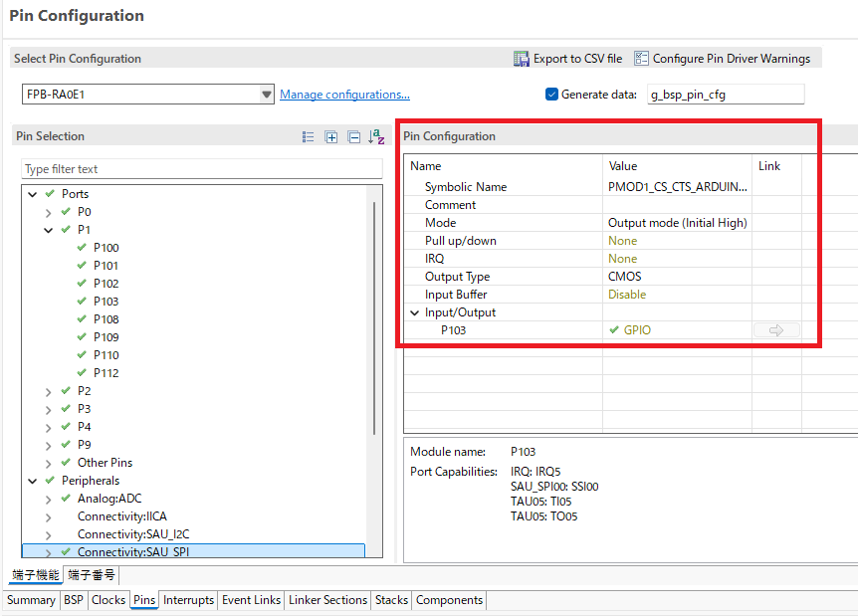Click the Manage configurations link
The height and width of the screenshot is (616, 858).
(344, 95)
